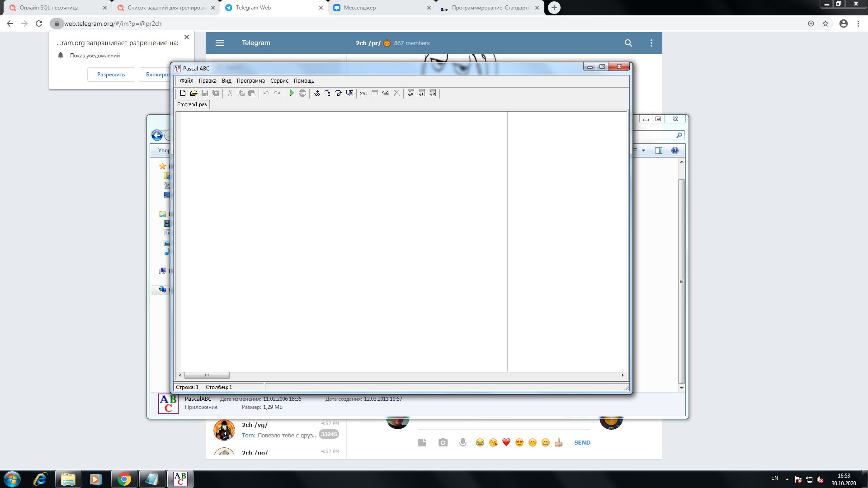The image size is (868, 488).
Task: Attach a file using the document icon
Action: (422, 442)
